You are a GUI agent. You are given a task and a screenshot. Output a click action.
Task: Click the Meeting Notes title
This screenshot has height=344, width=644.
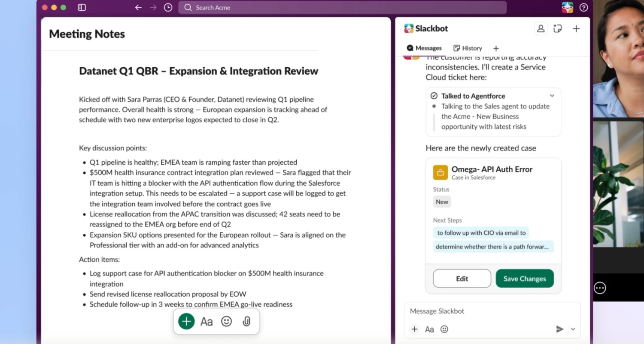pos(87,34)
